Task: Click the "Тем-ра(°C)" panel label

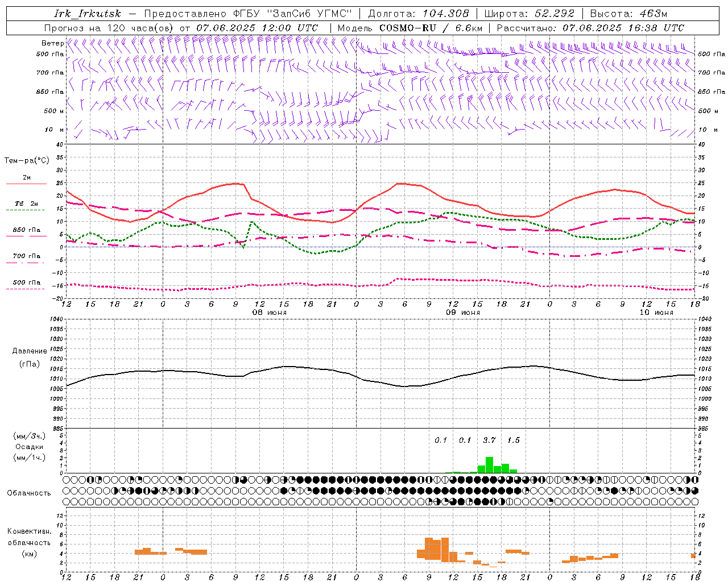Action: pos(26,161)
